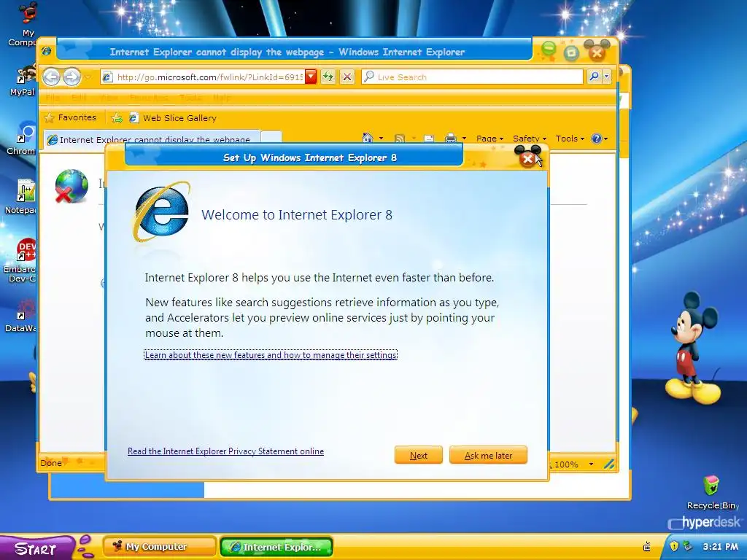Select the Chrome desktop shortcut
This screenshot has width=747, height=560.
pyautogui.click(x=24, y=138)
